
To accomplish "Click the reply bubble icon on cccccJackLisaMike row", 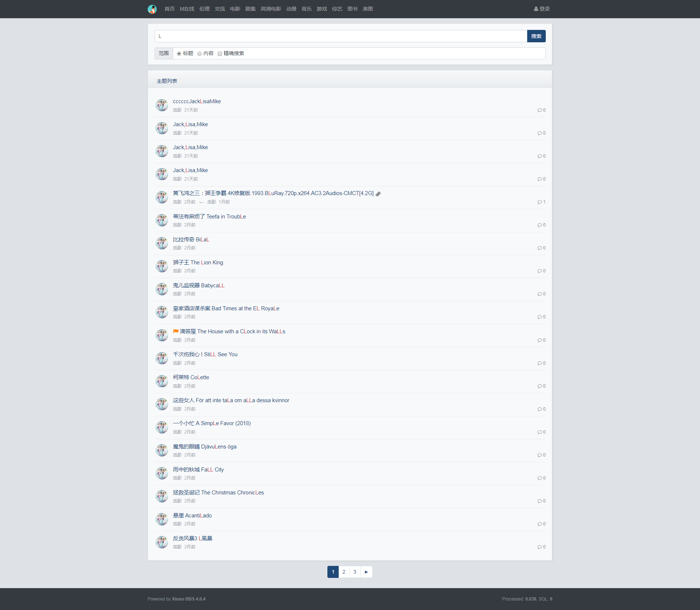I will click(539, 110).
